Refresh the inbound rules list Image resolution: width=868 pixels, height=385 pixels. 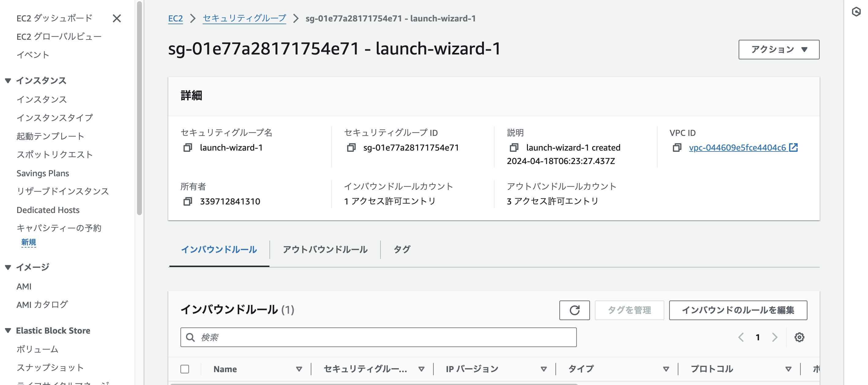pos(574,310)
